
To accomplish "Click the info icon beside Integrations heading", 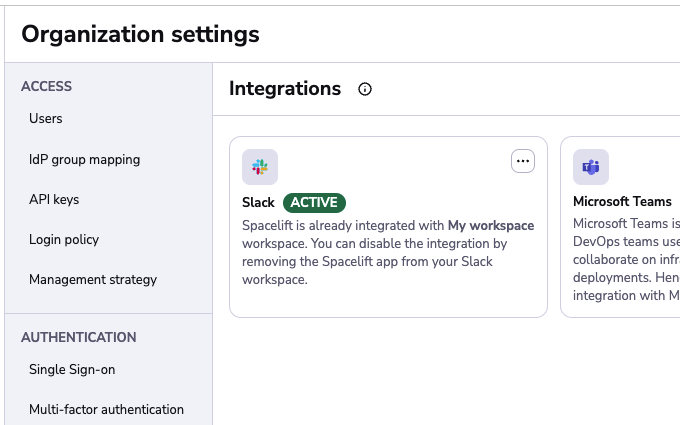I will pyautogui.click(x=365, y=89).
